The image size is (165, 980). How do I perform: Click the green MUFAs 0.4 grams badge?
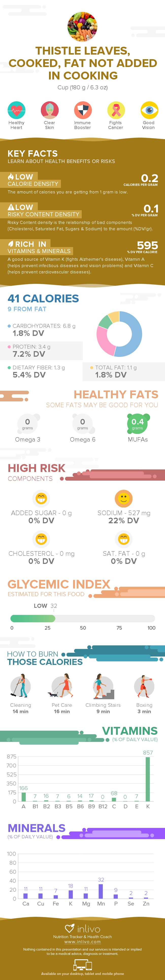pos(138,423)
